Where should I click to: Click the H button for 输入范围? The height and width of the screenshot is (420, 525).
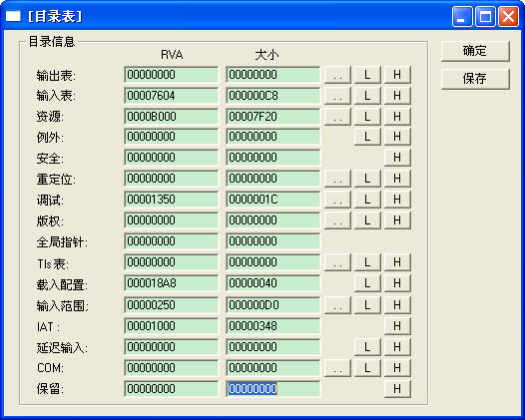click(397, 305)
